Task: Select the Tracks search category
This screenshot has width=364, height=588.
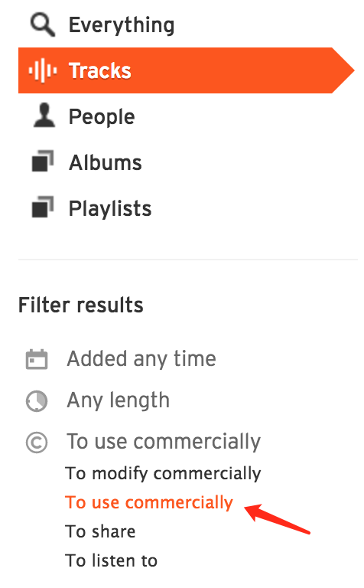Action: pyautogui.click(x=186, y=70)
